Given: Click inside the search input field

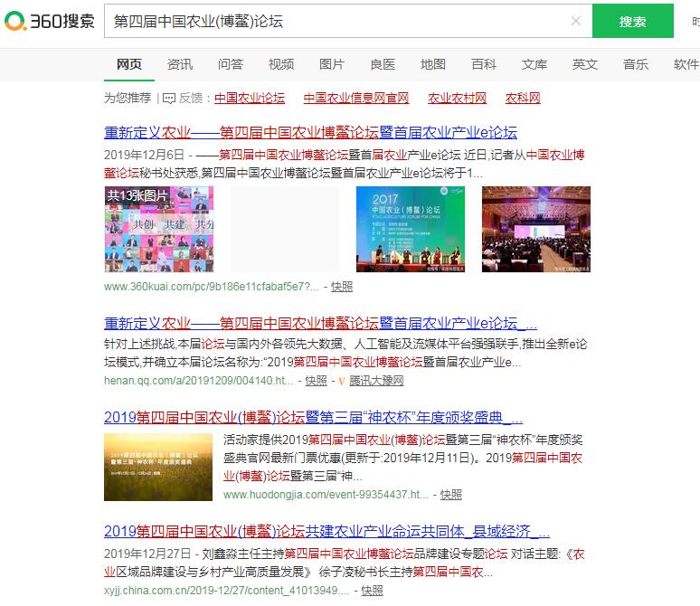Looking at the screenshot, I should (335, 22).
